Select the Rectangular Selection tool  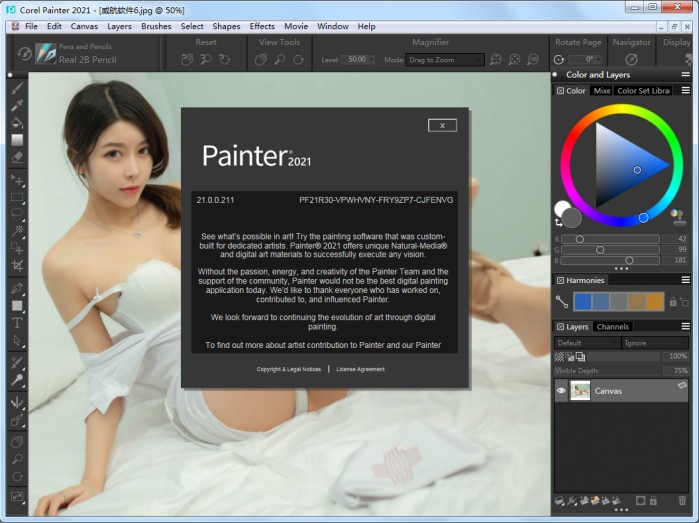coord(17,197)
